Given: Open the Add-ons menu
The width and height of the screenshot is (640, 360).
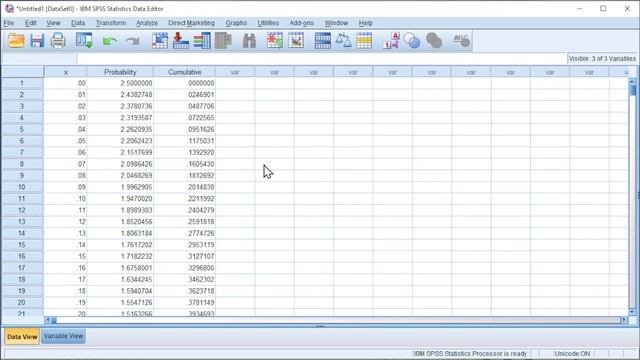Looking at the screenshot, I should 302,23.
